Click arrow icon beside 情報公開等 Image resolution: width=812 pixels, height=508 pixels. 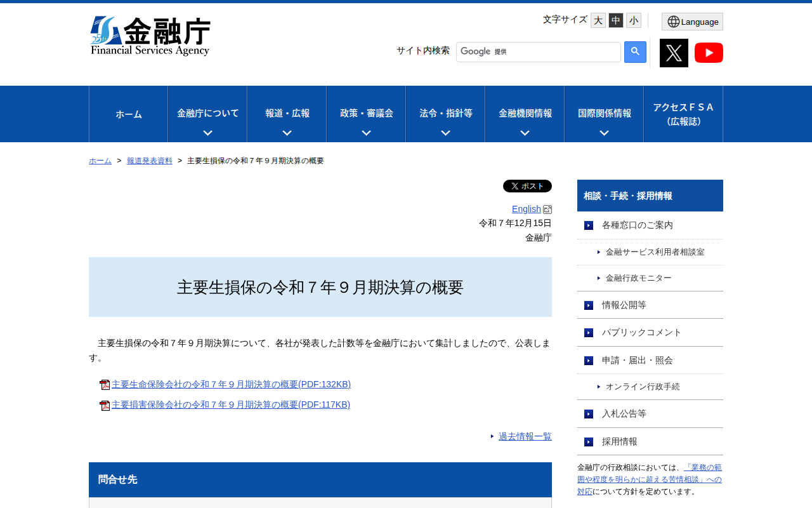589,305
